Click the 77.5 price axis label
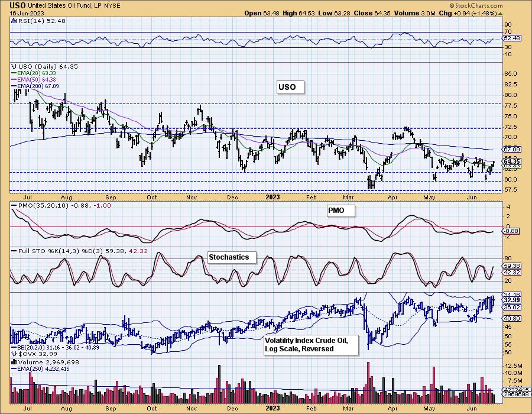The width and height of the screenshot is (532, 414). click(511, 106)
